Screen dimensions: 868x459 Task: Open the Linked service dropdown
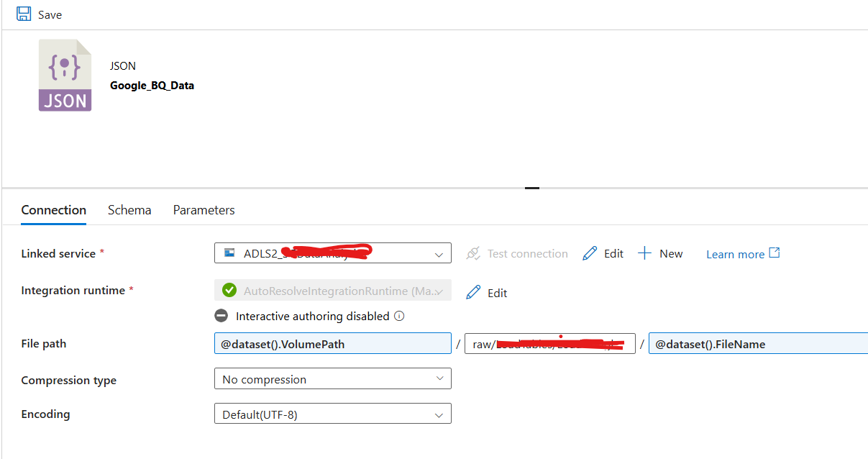point(439,253)
